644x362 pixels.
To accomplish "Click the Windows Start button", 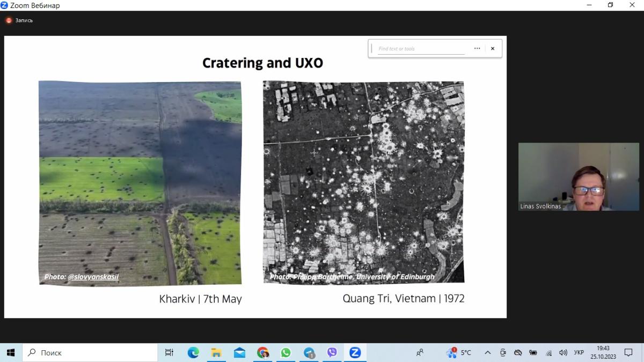I will point(11,352).
